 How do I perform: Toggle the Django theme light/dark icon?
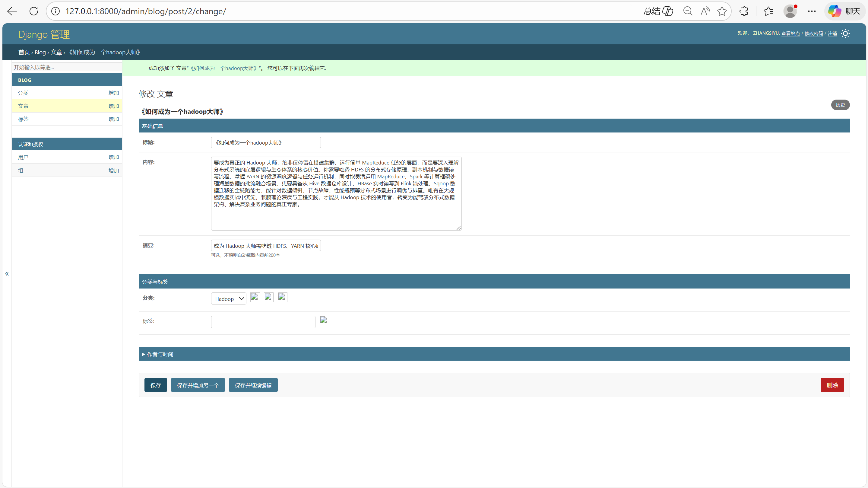pos(845,33)
